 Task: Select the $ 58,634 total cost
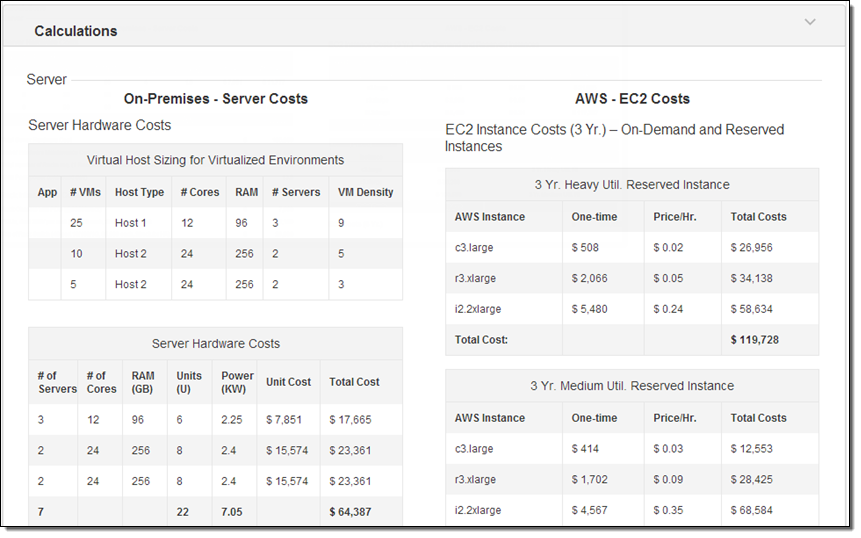[x=751, y=309]
